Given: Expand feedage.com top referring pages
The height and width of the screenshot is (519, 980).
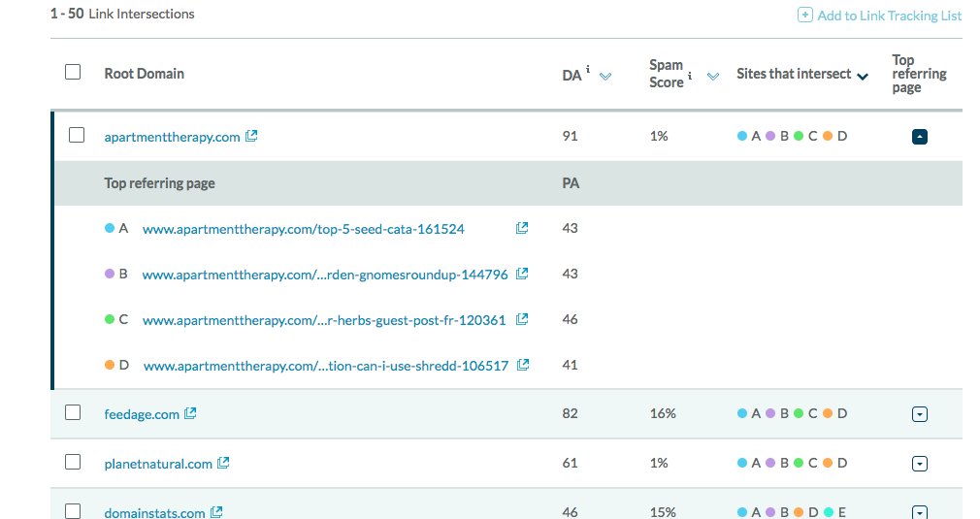Looking at the screenshot, I should (x=920, y=414).
